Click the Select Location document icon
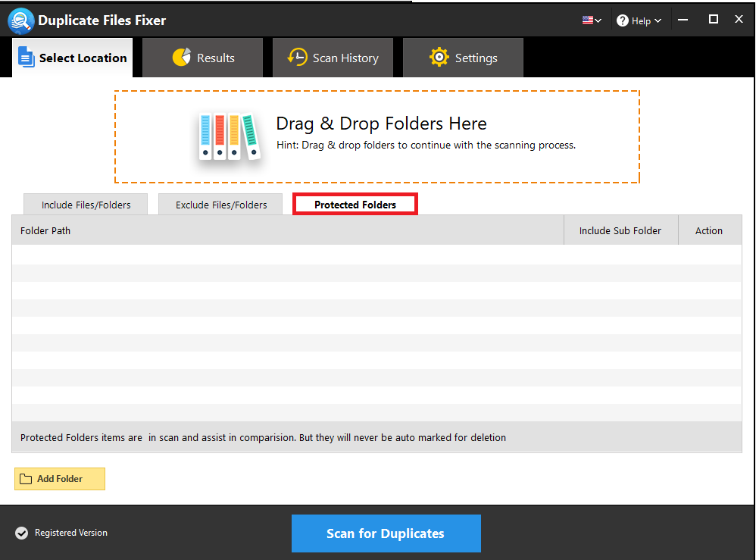 coord(26,58)
